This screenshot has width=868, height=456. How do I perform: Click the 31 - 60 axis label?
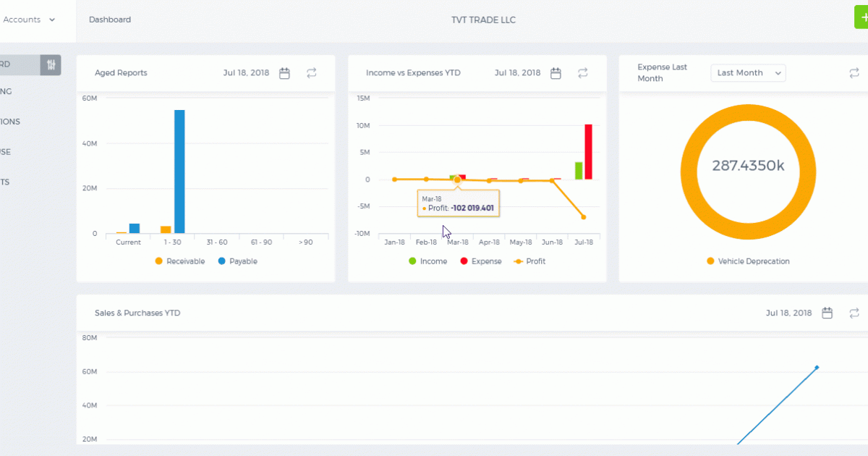tap(217, 242)
